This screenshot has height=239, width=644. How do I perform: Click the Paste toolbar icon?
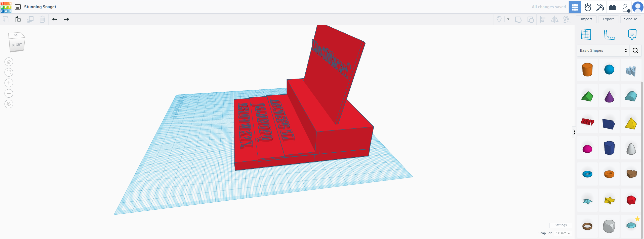click(18, 19)
